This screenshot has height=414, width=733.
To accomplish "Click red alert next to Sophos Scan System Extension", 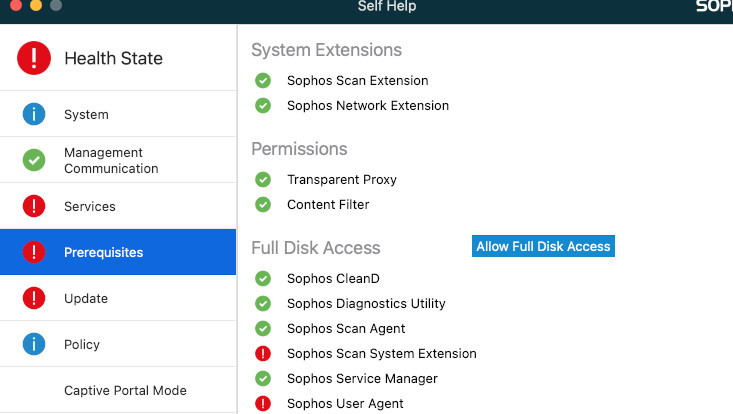I will click(263, 354).
